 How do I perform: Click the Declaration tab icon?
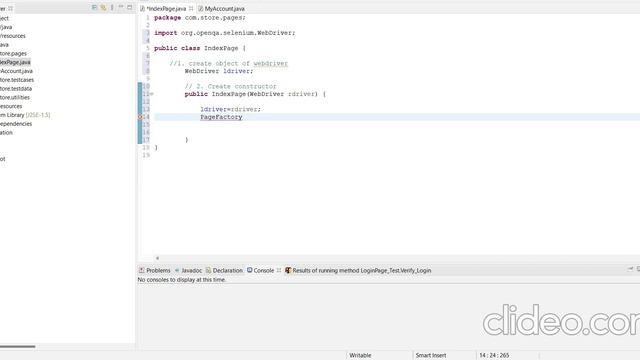(x=208, y=270)
